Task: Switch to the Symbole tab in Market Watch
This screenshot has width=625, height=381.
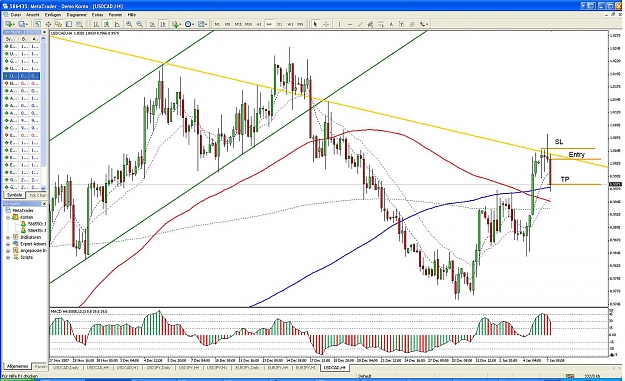Action: [x=14, y=195]
